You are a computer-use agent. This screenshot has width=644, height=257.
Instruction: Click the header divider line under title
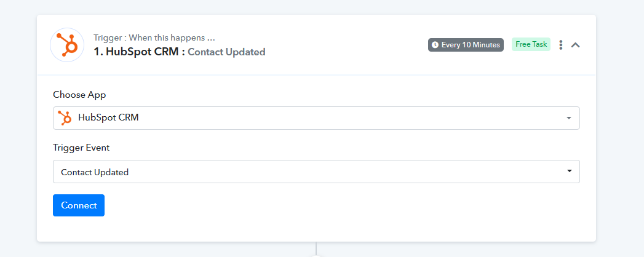click(x=316, y=75)
